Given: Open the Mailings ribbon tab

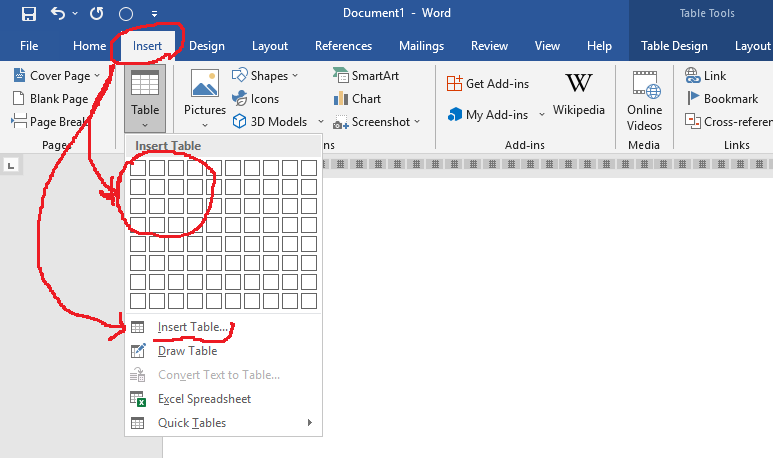Looking at the screenshot, I should (421, 46).
